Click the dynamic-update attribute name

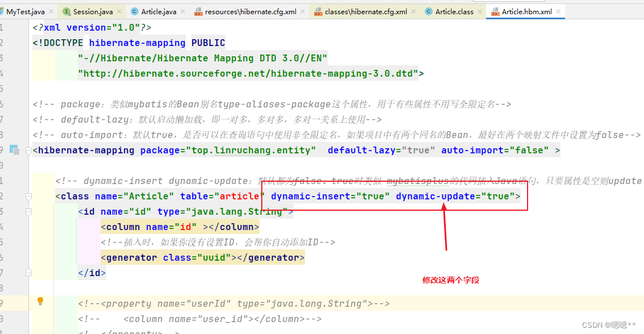pos(436,197)
